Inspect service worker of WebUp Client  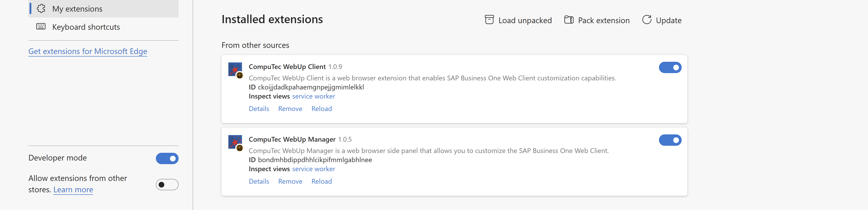[x=313, y=96]
